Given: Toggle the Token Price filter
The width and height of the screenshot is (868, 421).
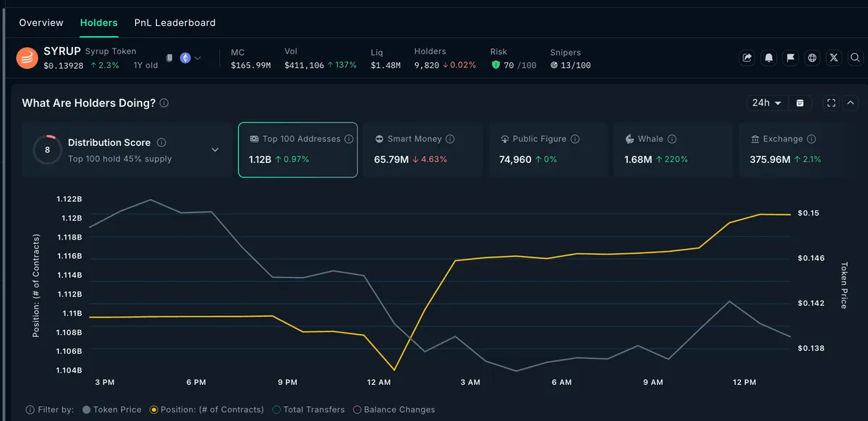Looking at the screenshot, I should 112,409.
